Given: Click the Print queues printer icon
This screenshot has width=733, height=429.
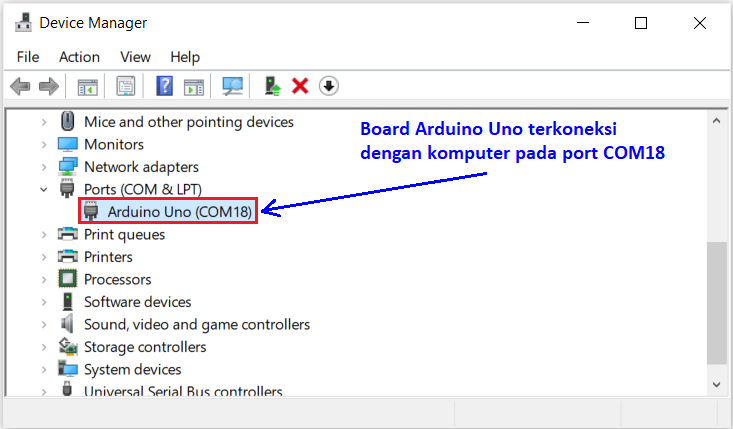Looking at the screenshot, I should pos(68,234).
